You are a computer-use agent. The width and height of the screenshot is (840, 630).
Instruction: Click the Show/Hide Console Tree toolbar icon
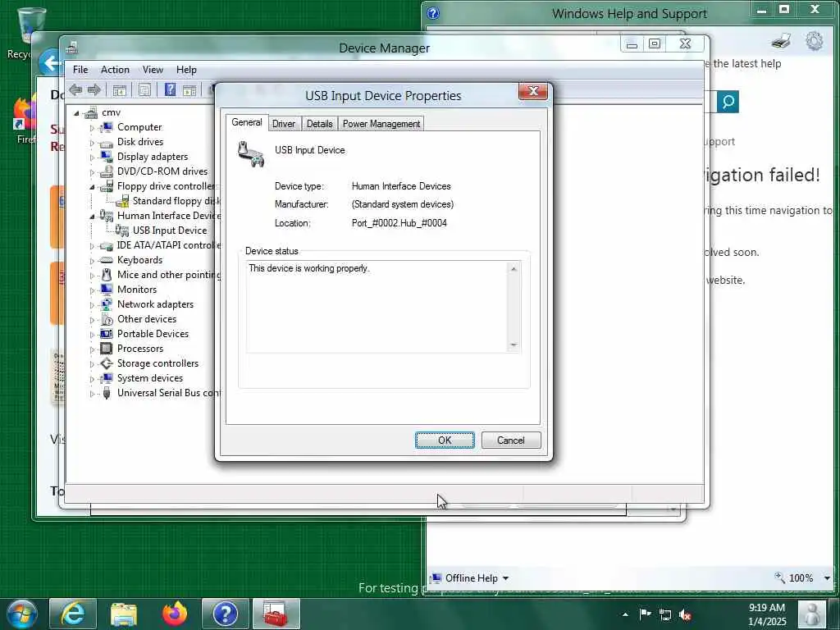click(x=120, y=90)
